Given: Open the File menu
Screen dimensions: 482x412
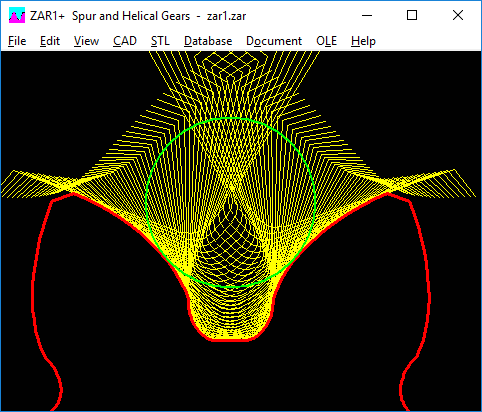Looking at the screenshot, I should point(17,41).
